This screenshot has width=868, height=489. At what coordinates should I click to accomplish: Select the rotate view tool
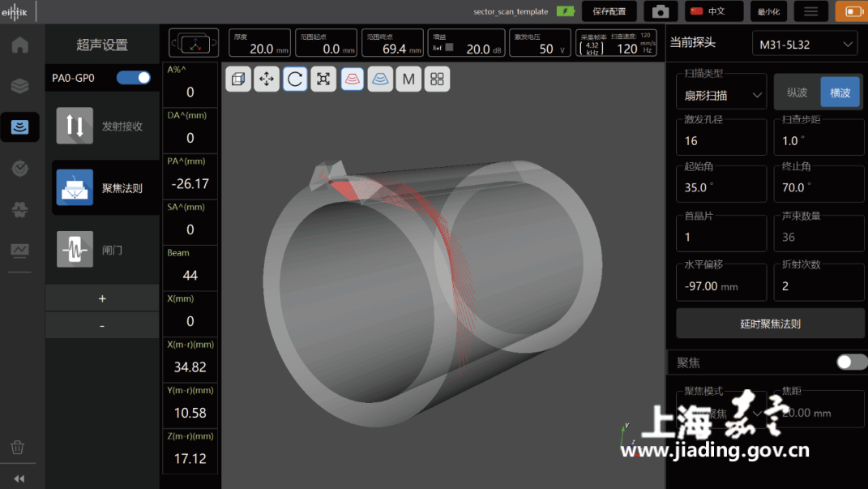[x=295, y=79]
